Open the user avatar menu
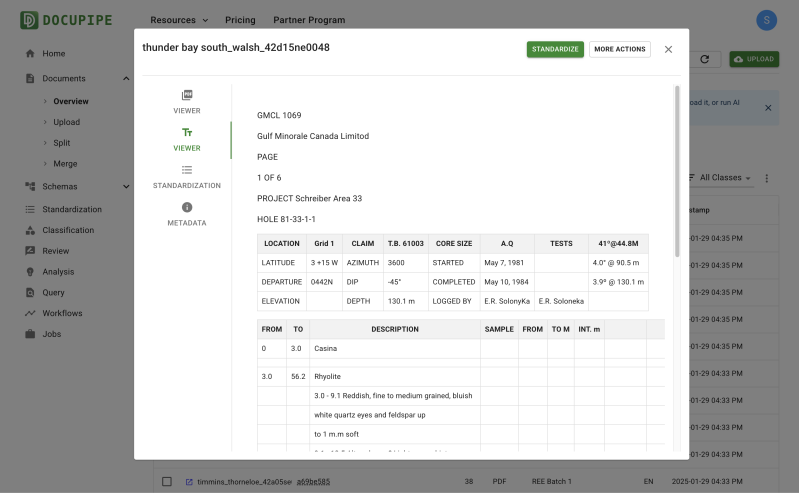This screenshot has width=799, height=493. 767,20
